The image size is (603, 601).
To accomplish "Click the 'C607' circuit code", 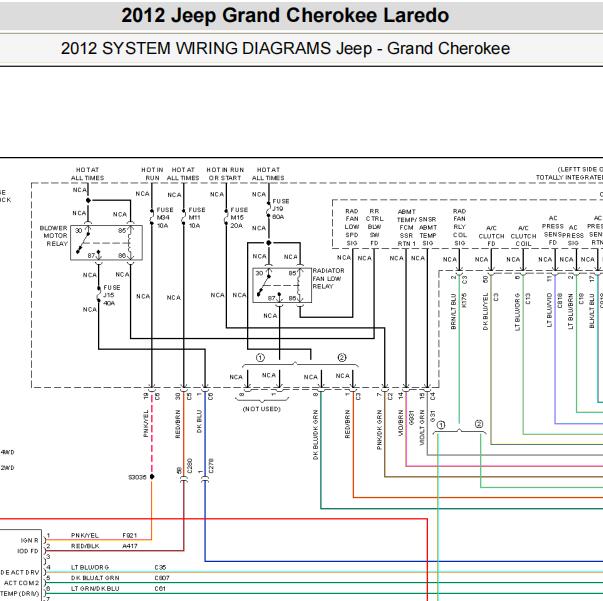I will [162, 578].
